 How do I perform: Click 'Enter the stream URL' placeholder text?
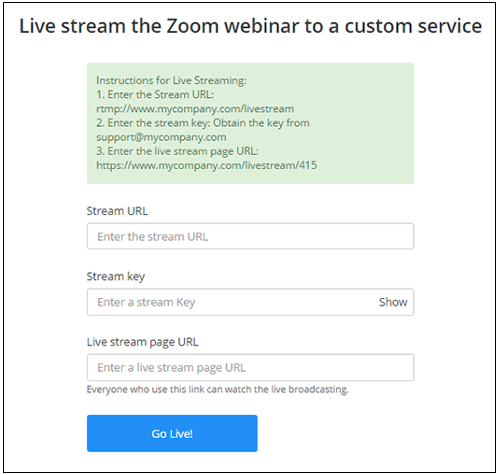(152, 237)
